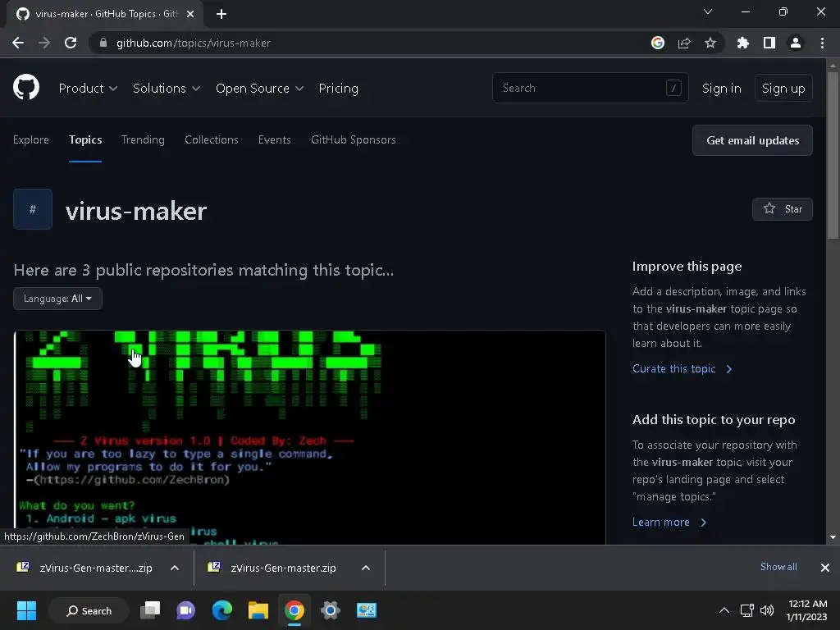840x630 pixels.
Task: Share this page via share icon
Action: [684, 43]
